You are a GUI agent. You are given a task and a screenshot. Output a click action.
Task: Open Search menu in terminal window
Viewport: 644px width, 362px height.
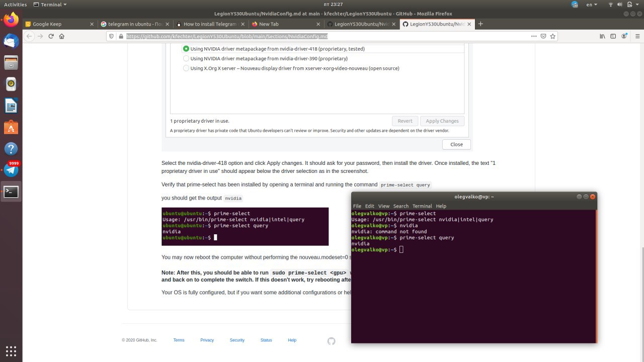pos(401,206)
